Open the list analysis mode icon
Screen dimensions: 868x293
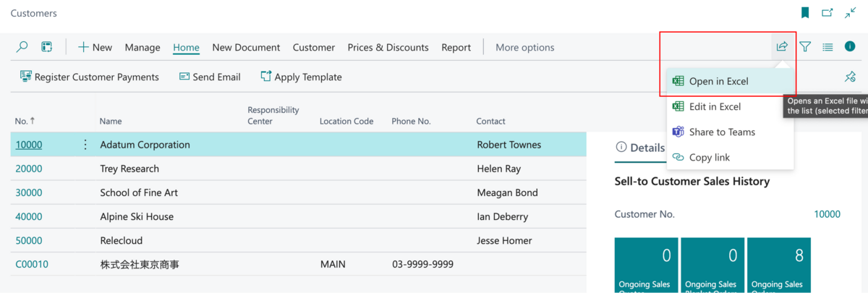[x=46, y=47]
